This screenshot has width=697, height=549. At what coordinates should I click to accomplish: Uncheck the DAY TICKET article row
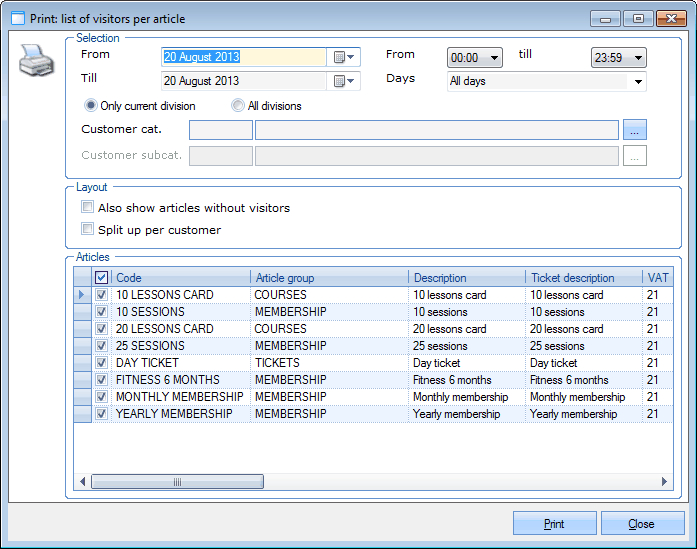[101, 363]
